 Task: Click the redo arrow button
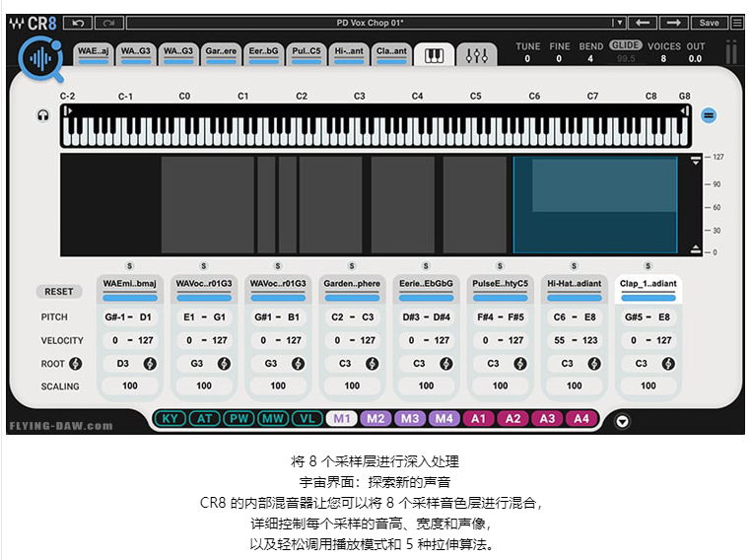[109, 23]
